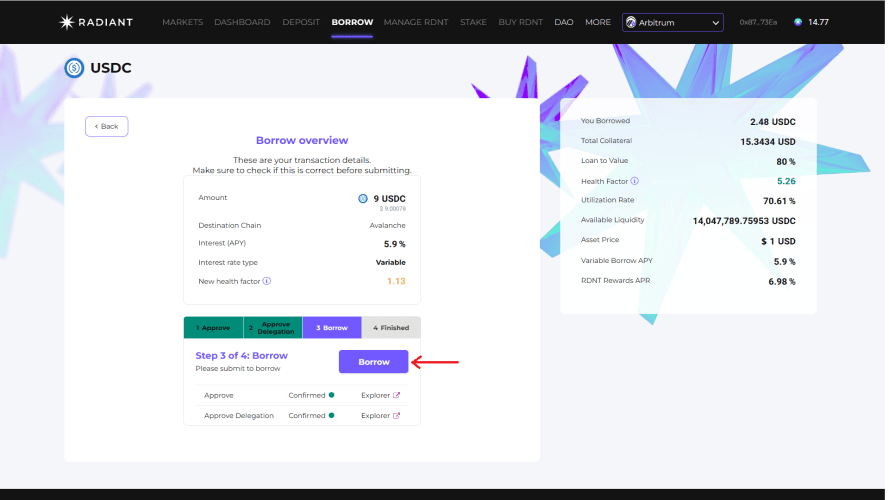This screenshot has width=889, height=500.
Task: Click Confirmed status text for Approve Delegation
Action: (307, 416)
